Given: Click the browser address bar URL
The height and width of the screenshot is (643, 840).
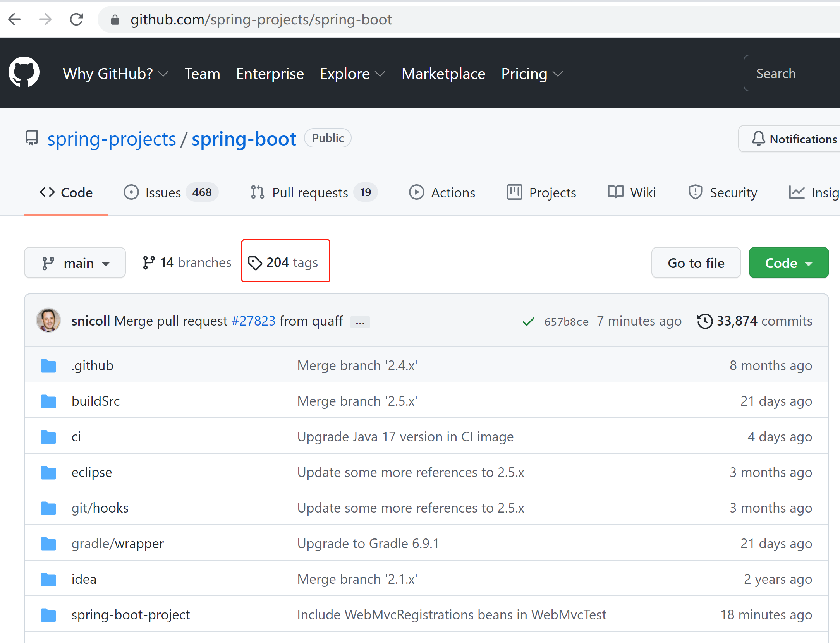Looking at the screenshot, I should 261,20.
